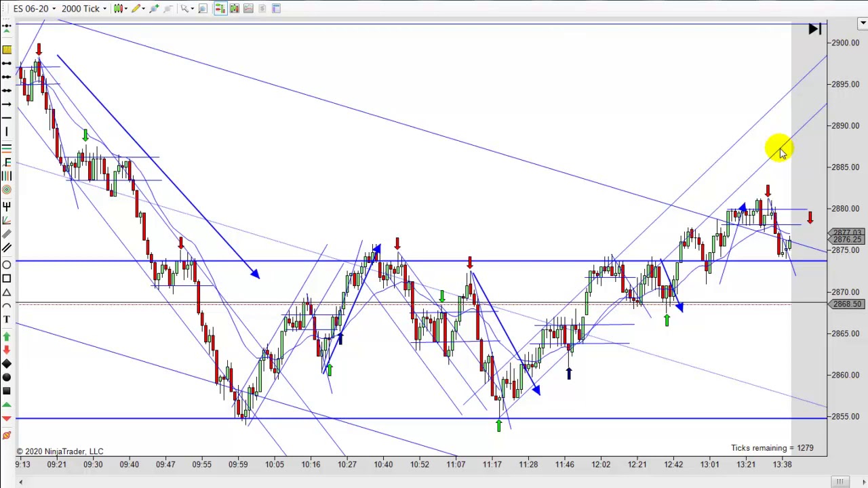The height and width of the screenshot is (488, 868).
Task: Select the green triangle up marker tool
Action: click(7, 405)
